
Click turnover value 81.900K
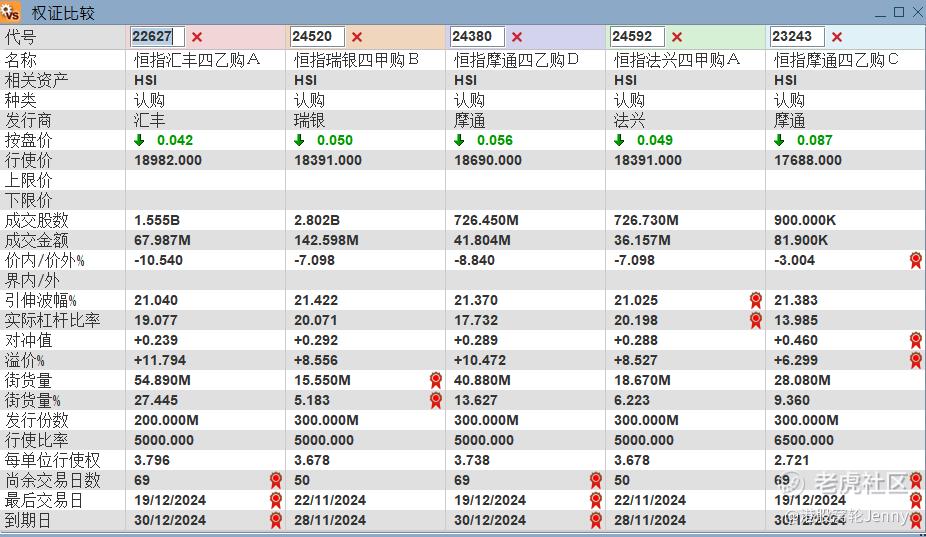point(801,240)
